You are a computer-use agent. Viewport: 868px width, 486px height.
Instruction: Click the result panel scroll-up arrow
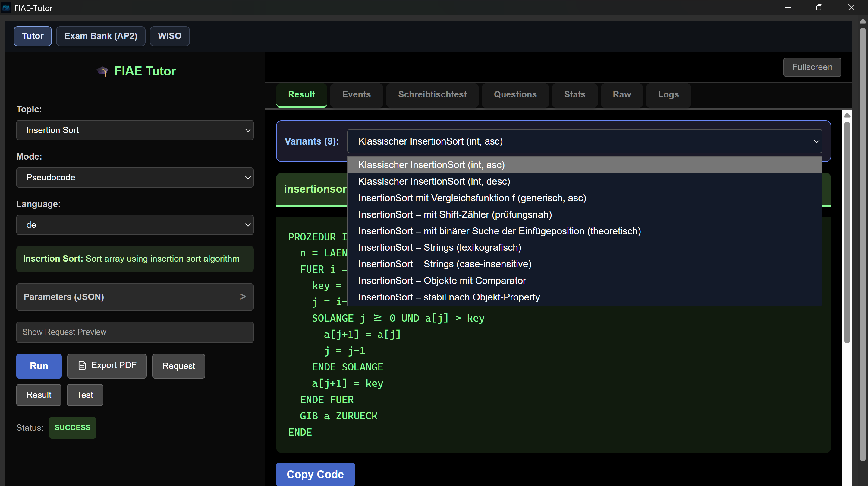click(847, 115)
